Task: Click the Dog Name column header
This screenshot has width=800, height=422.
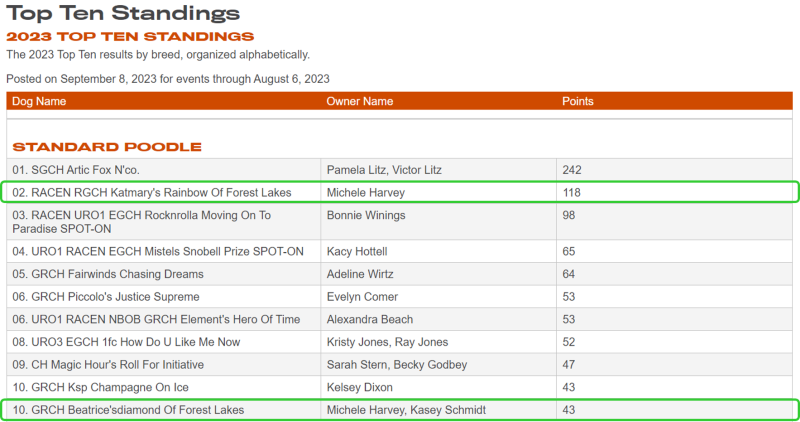Action: pyautogui.click(x=39, y=101)
